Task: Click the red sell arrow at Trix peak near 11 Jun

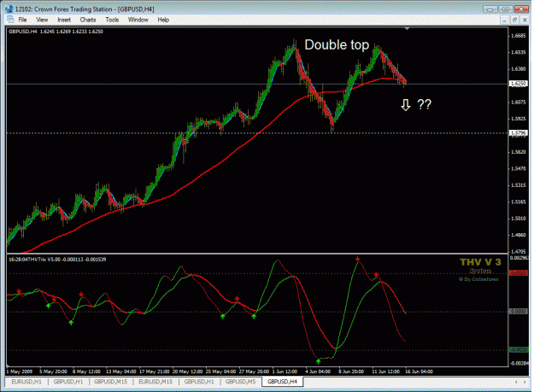Action: pyautogui.click(x=376, y=274)
